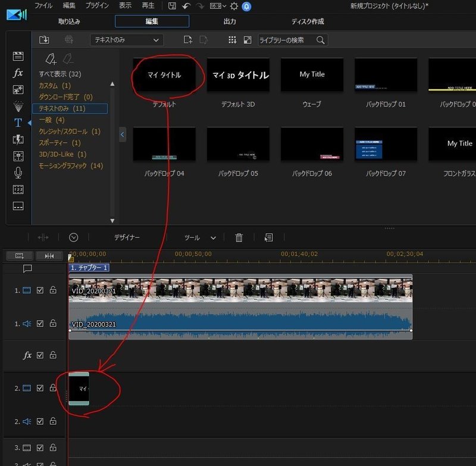Select the マイ 3D タイトル thumbnail
This screenshot has height=466, width=476.
pos(238,74)
